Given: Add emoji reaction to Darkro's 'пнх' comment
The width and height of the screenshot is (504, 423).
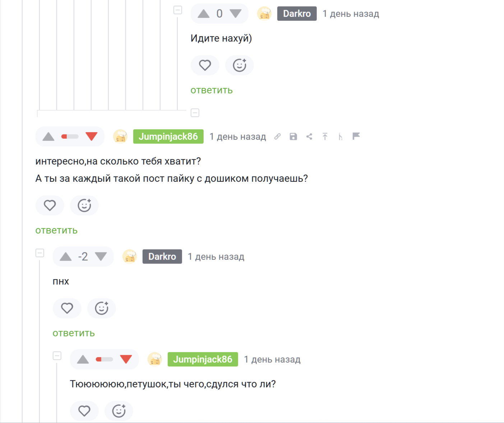Looking at the screenshot, I should [102, 308].
